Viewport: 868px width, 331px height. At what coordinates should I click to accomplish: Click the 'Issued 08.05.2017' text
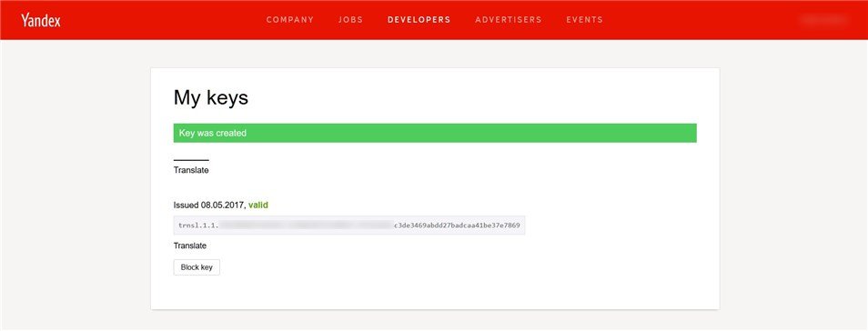coord(208,205)
